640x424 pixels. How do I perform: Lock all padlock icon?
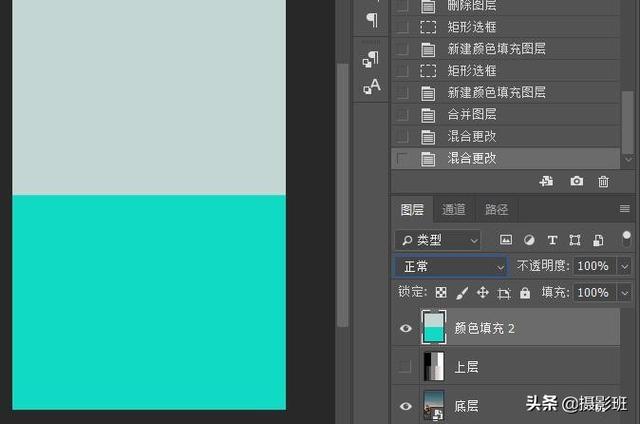pyautogui.click(x=525, y=292)
